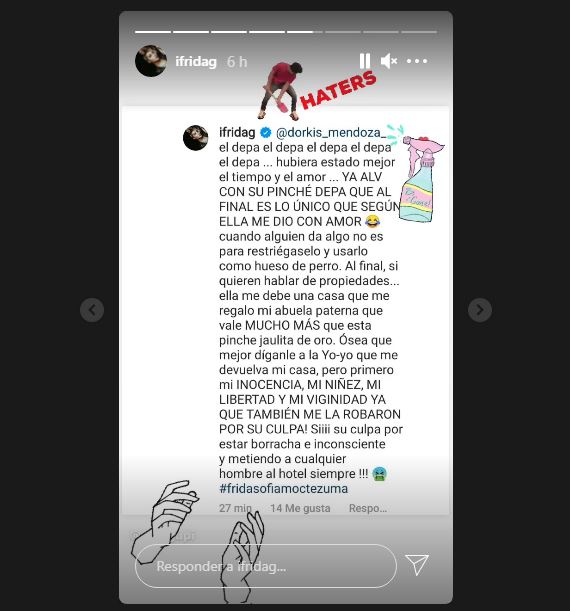The width and height of the screenshot is (570, 611).
Task: Tap the pink spray bottle sticker
Action: coord(422,178)
